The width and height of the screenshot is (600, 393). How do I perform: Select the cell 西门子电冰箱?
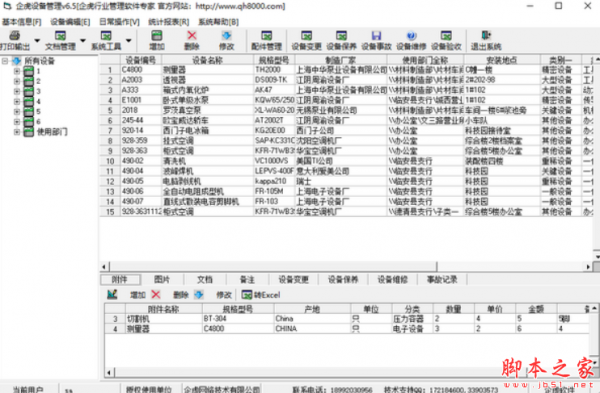click(x=207, y=130)
